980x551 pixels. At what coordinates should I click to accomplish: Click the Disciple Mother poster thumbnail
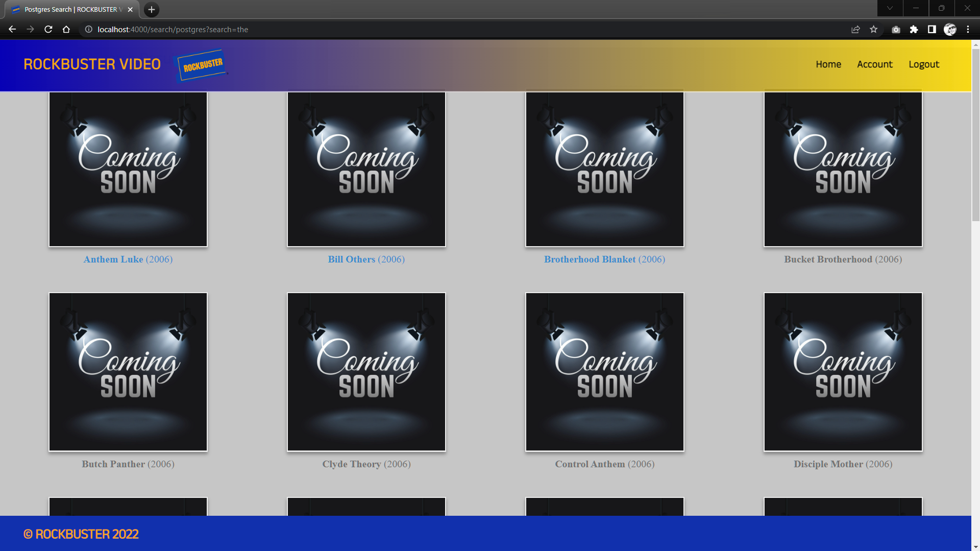(x=843, y=372)
